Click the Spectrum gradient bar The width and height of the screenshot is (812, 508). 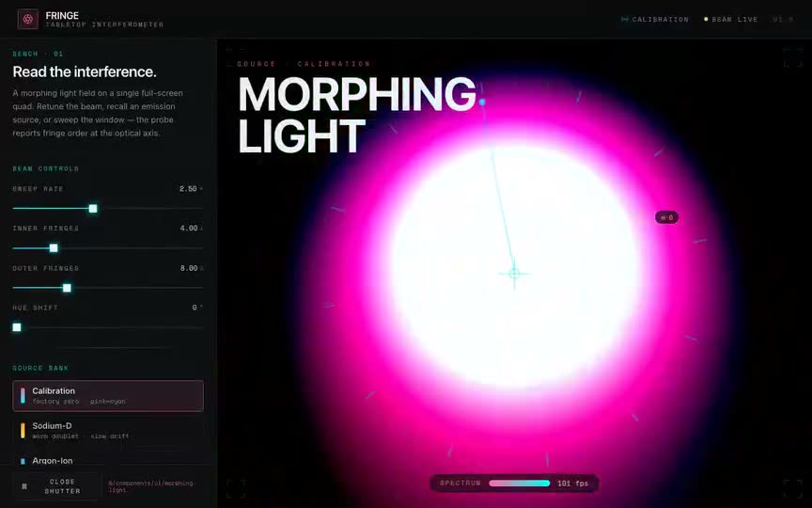click(x=520, y=484)
